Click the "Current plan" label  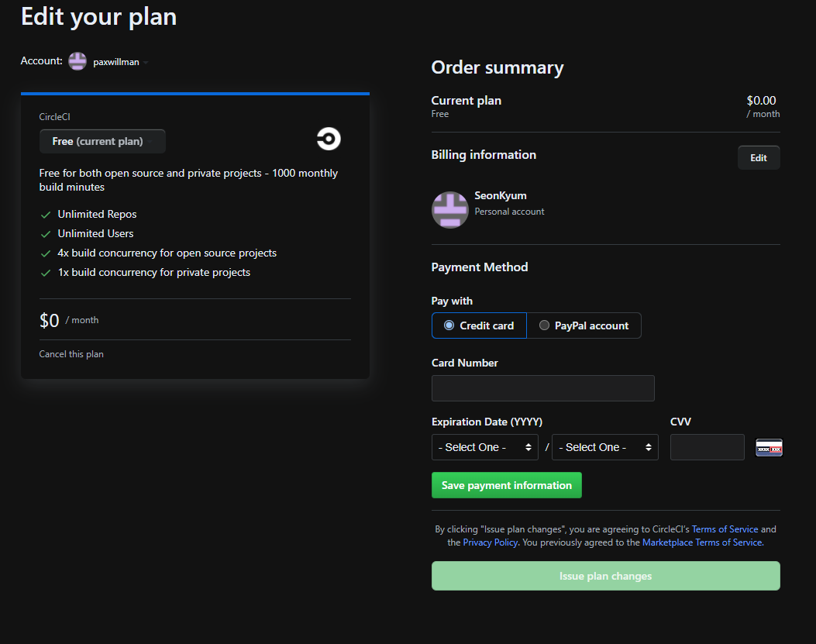467,101
